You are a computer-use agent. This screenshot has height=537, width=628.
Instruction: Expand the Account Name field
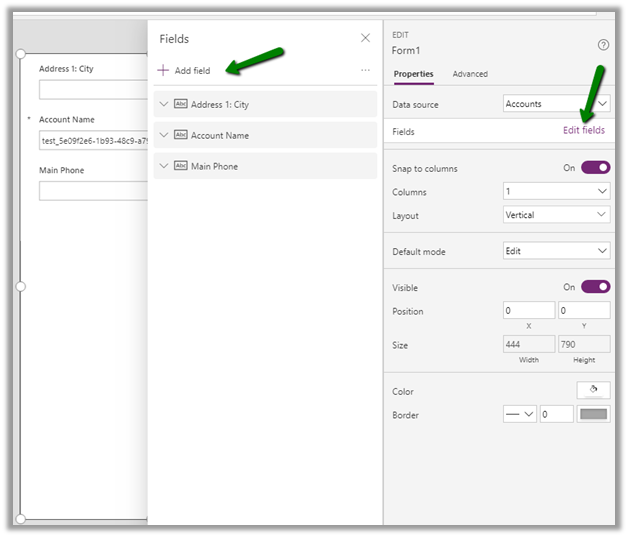point(164,135)
